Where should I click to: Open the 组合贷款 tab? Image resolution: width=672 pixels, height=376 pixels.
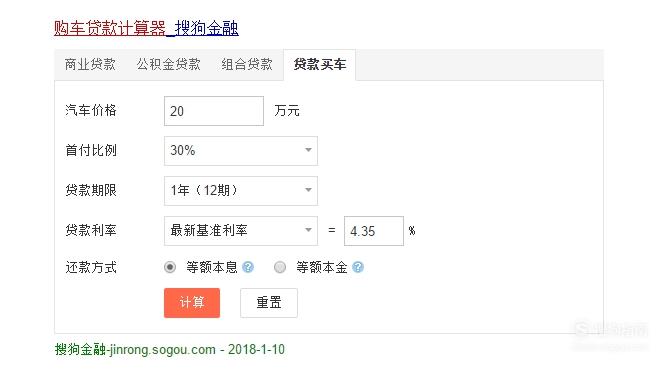(247, 64)
